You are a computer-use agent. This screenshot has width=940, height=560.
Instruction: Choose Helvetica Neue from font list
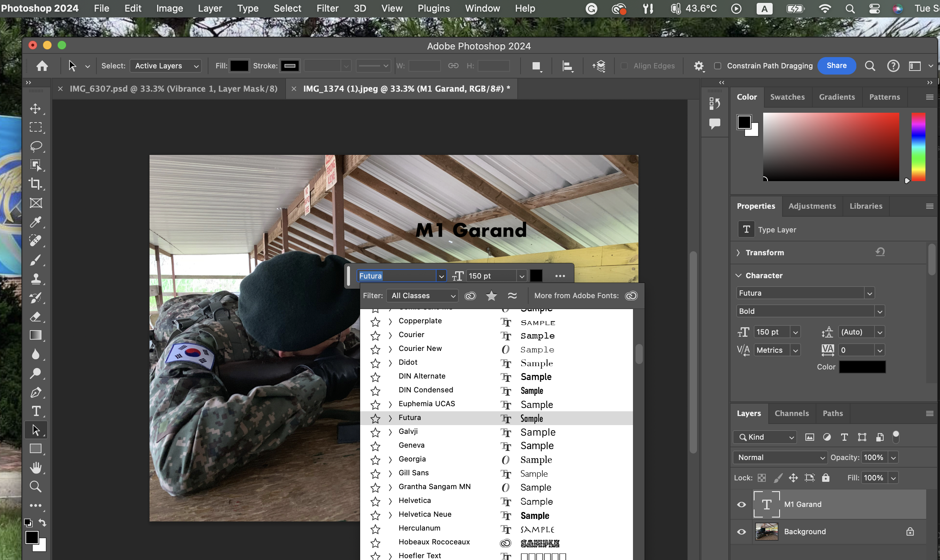click(x=425, y=514)
